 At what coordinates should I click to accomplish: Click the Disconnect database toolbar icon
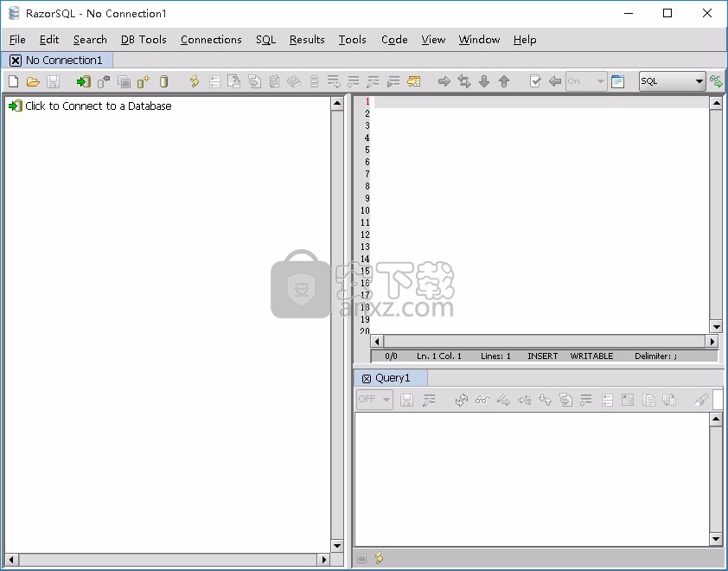click(x=104, y=82)
